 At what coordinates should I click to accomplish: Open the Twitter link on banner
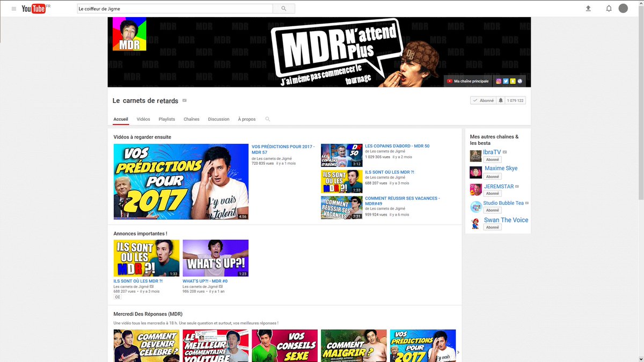506,81
